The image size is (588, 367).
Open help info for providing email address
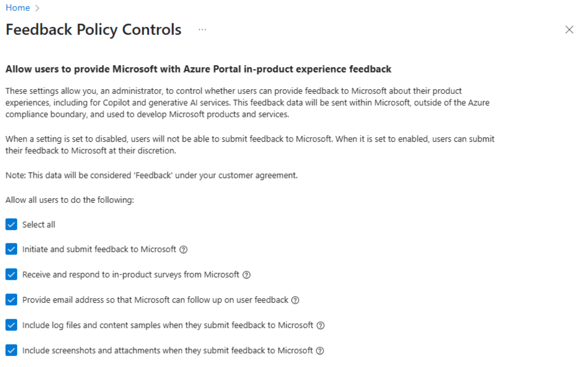pos(295,300)
